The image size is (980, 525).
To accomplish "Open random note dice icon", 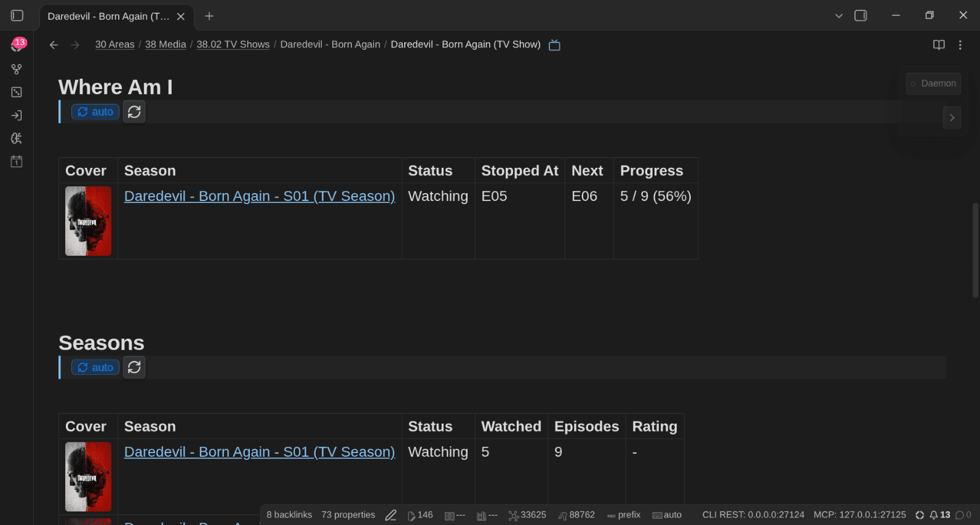I will 17,92.
